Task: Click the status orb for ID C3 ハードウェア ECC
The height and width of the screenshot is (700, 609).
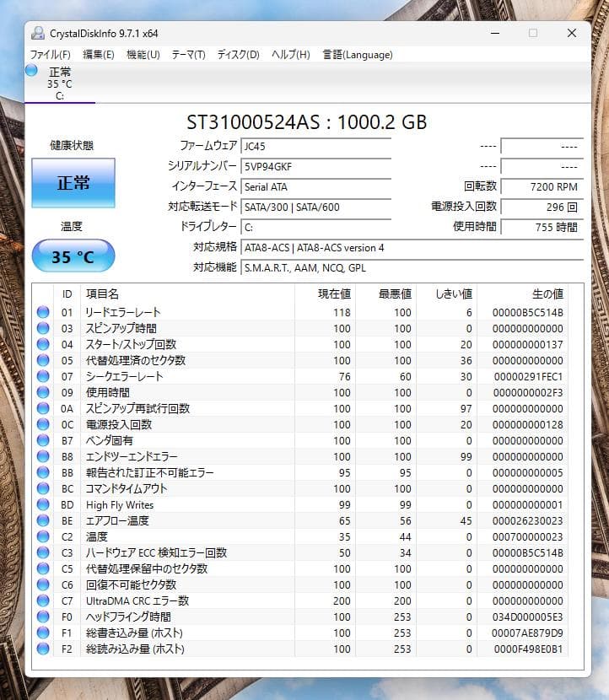Action: pos(43,552)
